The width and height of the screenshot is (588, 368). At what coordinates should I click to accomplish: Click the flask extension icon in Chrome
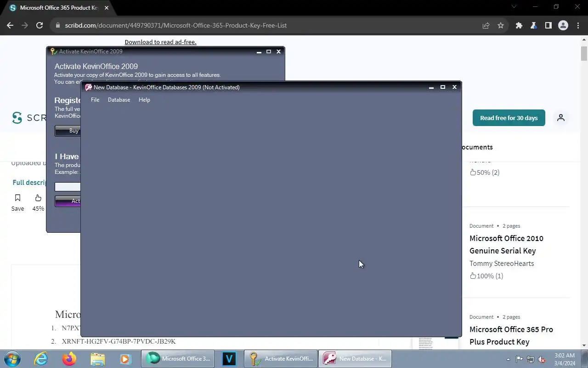click(534, 26)
